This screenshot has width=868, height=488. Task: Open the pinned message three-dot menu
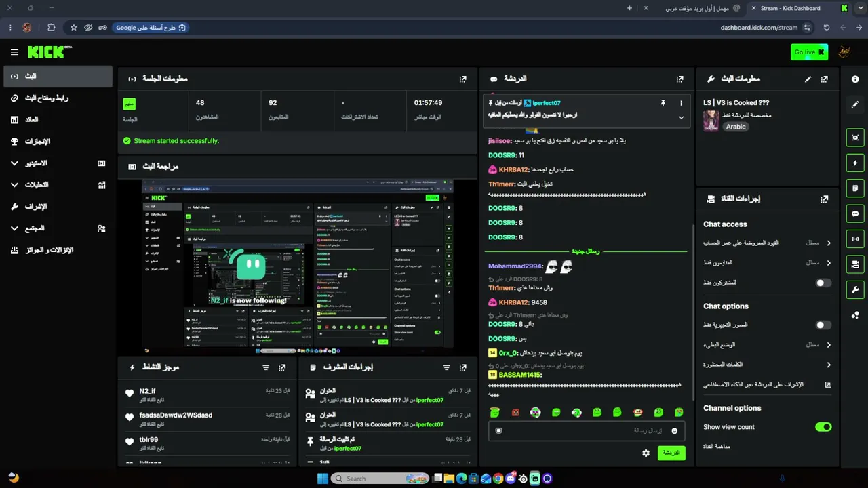pos(681,103)
